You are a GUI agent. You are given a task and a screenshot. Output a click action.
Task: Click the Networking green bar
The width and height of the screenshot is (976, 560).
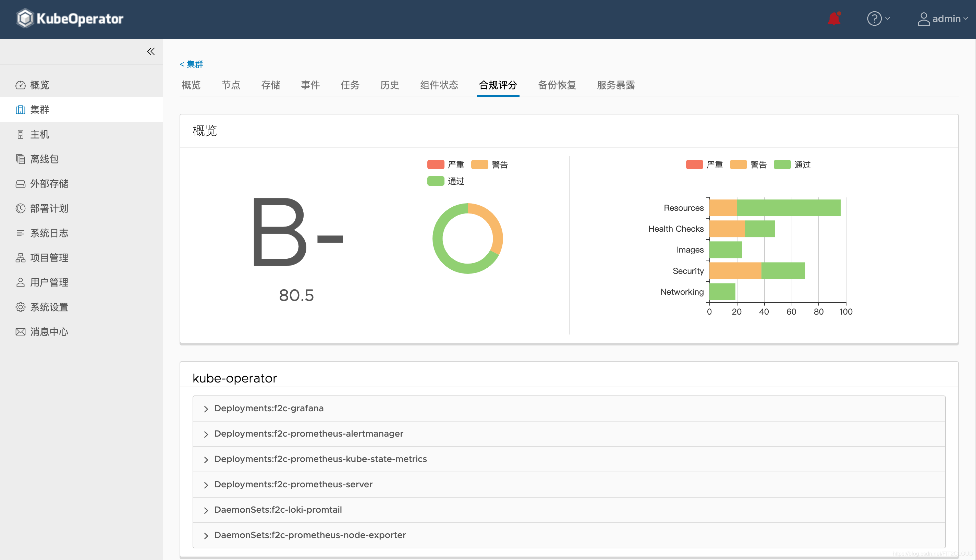pos(723,292)
